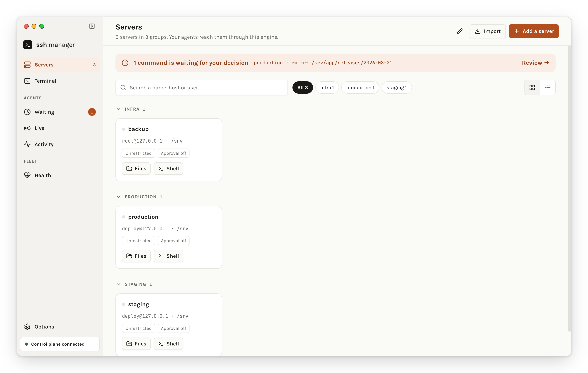This screenshot has height=373, width=588.
Task: Filter servers by infra group
Action: coord(327,87)
